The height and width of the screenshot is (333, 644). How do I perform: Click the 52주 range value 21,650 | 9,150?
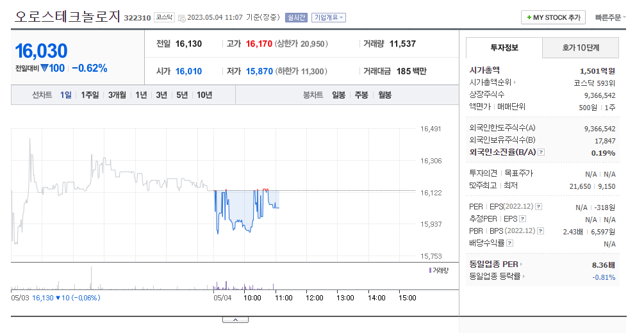tap(592, 186)
